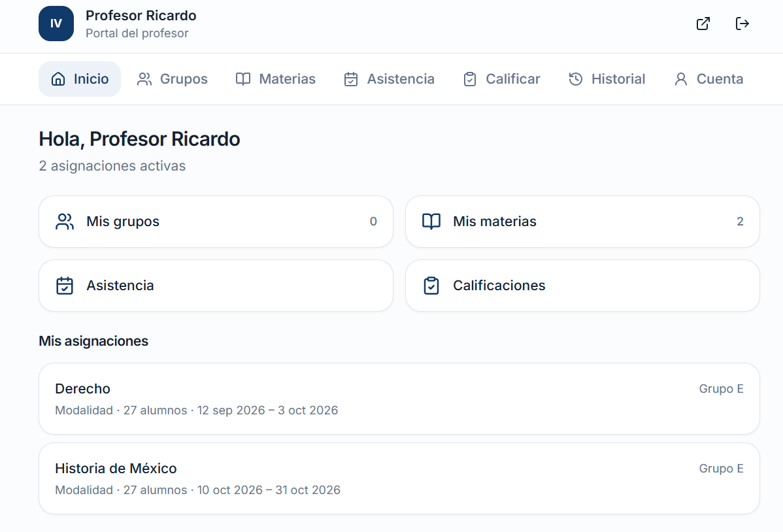Click the 2 asignaciones activas text

(112, 166)
